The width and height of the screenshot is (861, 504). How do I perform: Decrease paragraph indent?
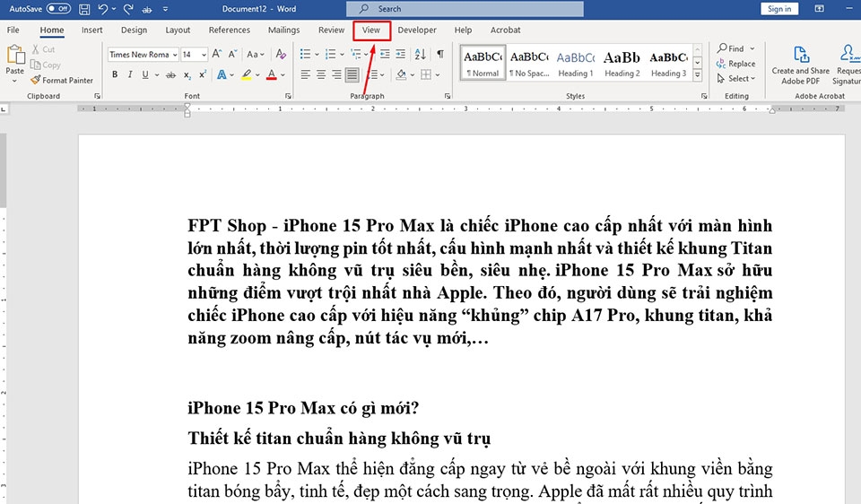[385, 54]
